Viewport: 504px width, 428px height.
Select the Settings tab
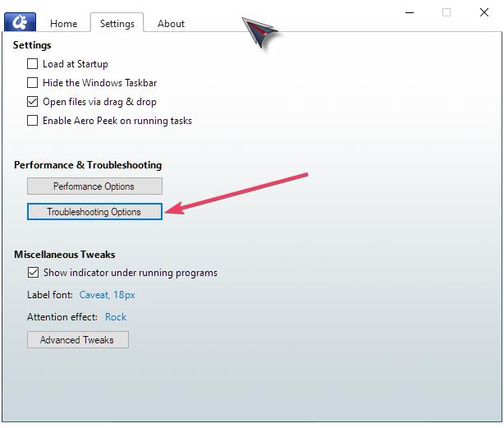click(117, 24)
